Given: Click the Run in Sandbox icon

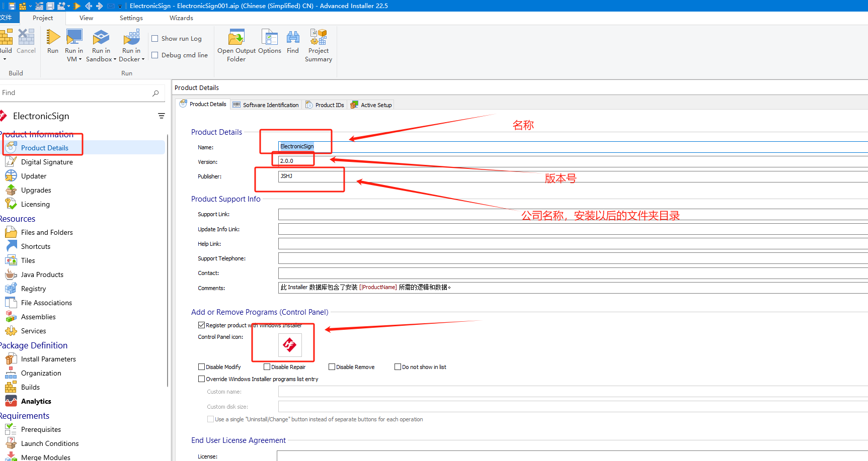Looking at the screenshot, I should [101, 37].
